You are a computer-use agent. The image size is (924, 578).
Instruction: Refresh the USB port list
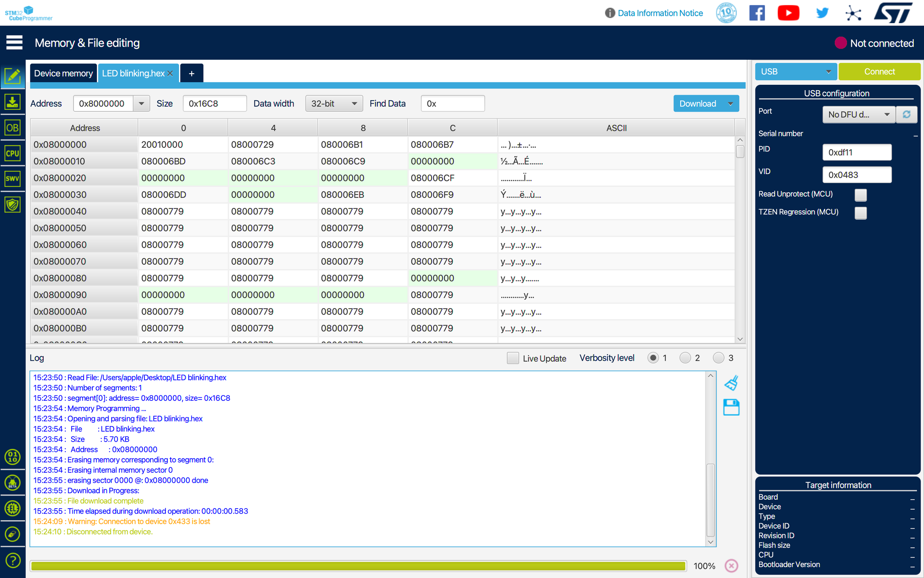[907, 114]
